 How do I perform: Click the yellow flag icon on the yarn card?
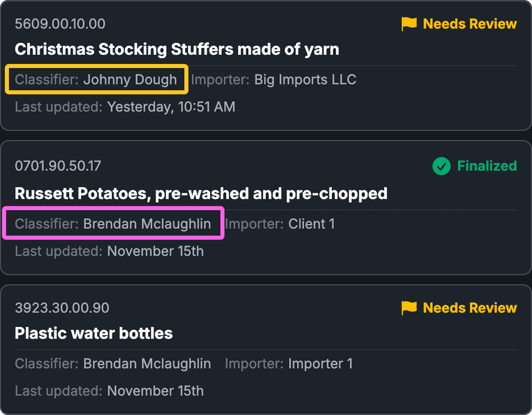(409, 24)
